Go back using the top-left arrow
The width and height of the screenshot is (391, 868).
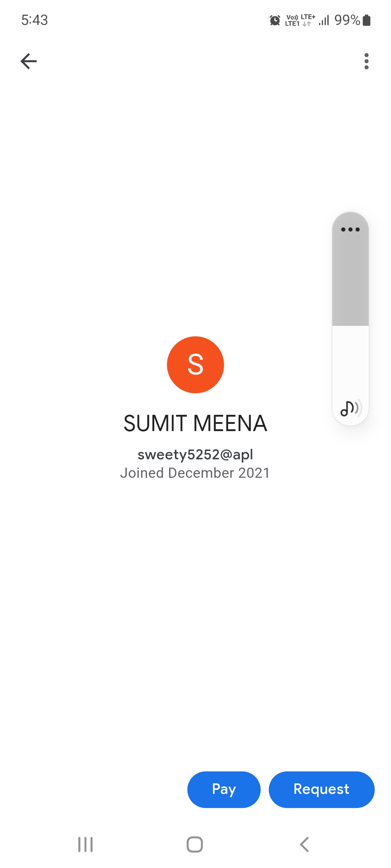tap(29, 61)
